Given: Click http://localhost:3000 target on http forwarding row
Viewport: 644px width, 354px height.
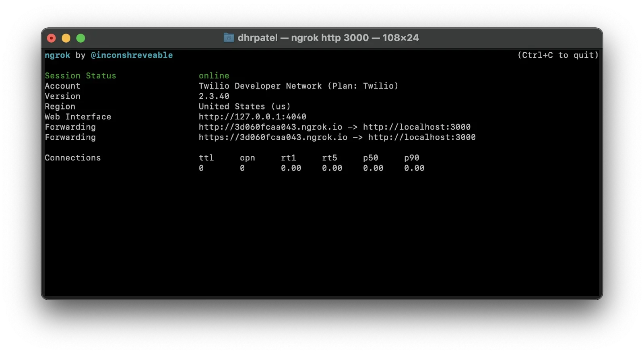Looking at the screenshot, I should [417, 127].
